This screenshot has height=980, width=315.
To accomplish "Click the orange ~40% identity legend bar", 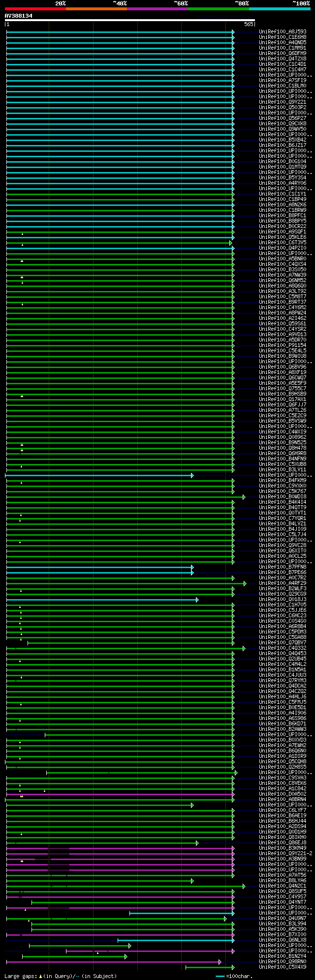I will [x=96, y=9].
